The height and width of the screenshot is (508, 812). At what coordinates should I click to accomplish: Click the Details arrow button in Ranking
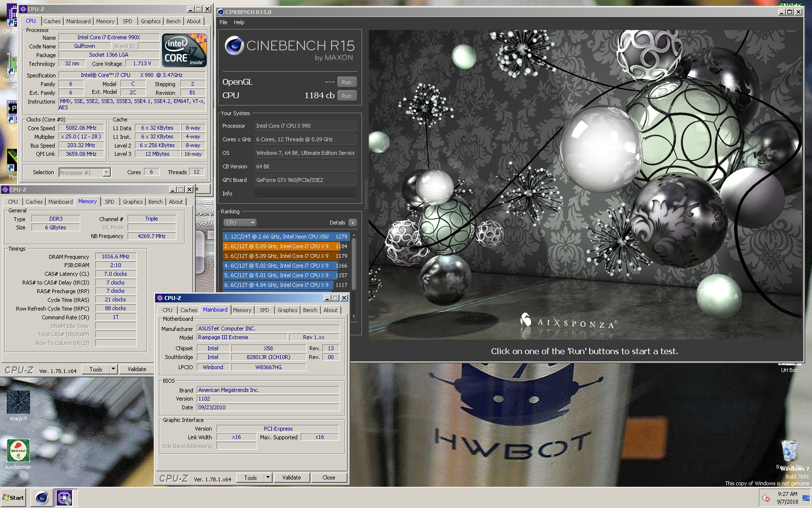coord(353,223)
